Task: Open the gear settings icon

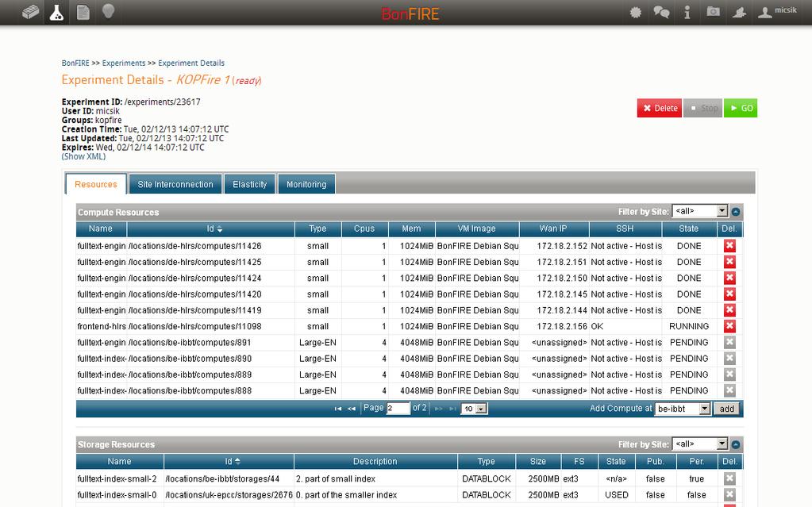Action: [636, 13]
